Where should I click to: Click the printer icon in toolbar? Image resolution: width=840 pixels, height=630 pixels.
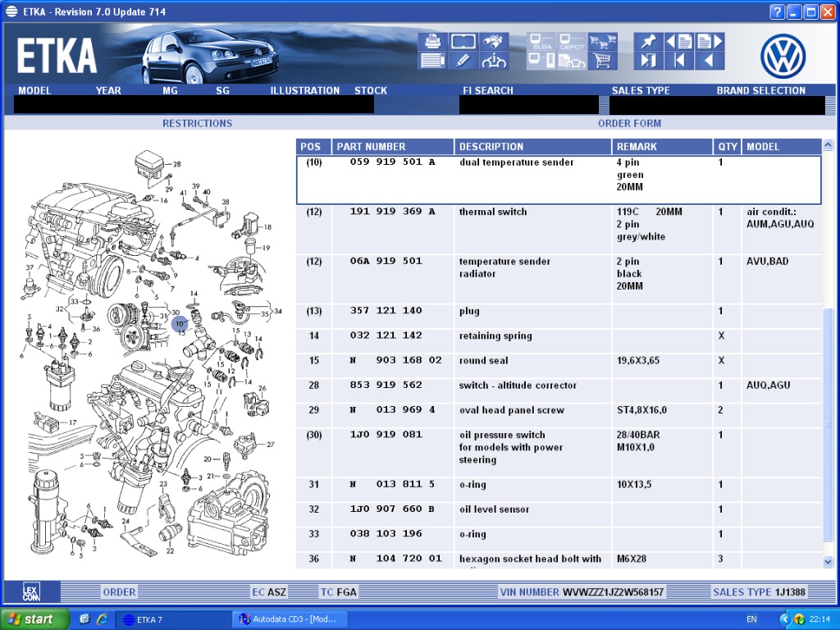point(432,41)
